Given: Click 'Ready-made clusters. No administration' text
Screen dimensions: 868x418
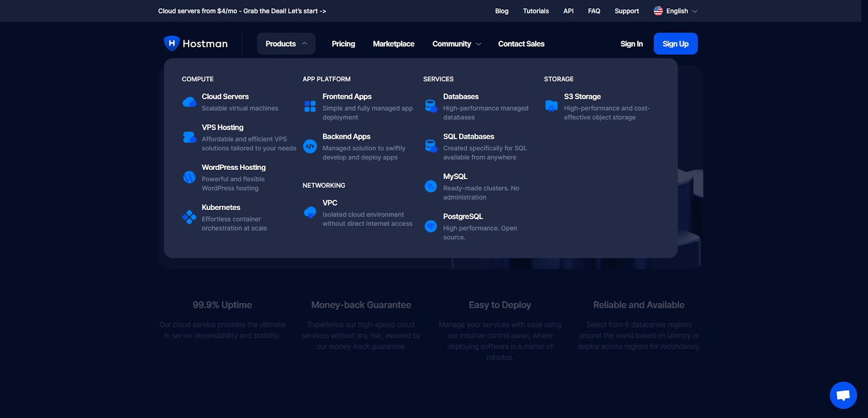Looking at the screenshot, I should coord(481,193).
